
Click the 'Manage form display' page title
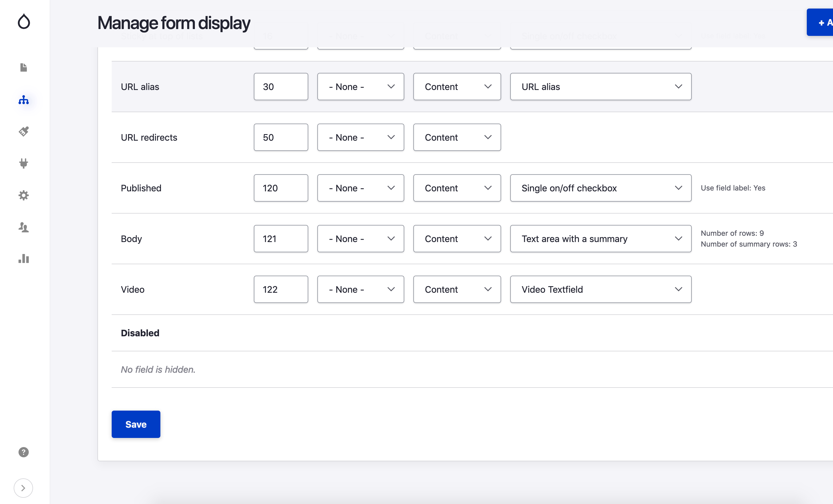(173, 23)
